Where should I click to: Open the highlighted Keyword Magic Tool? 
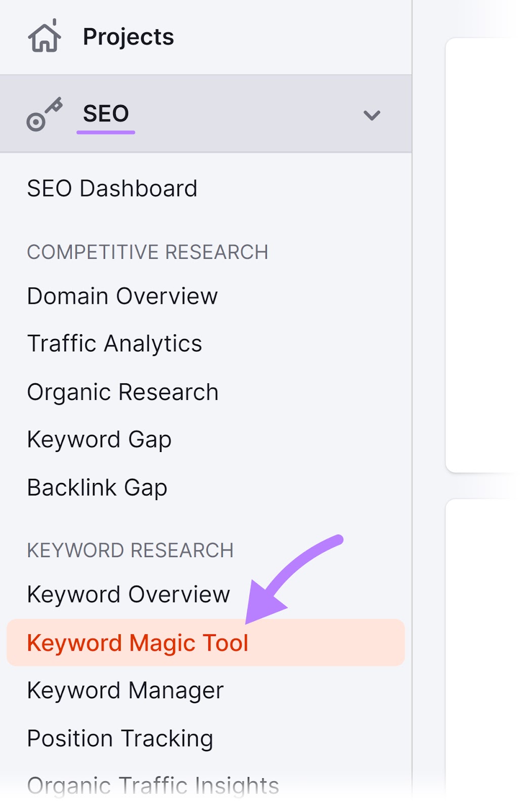coord(138,642)
